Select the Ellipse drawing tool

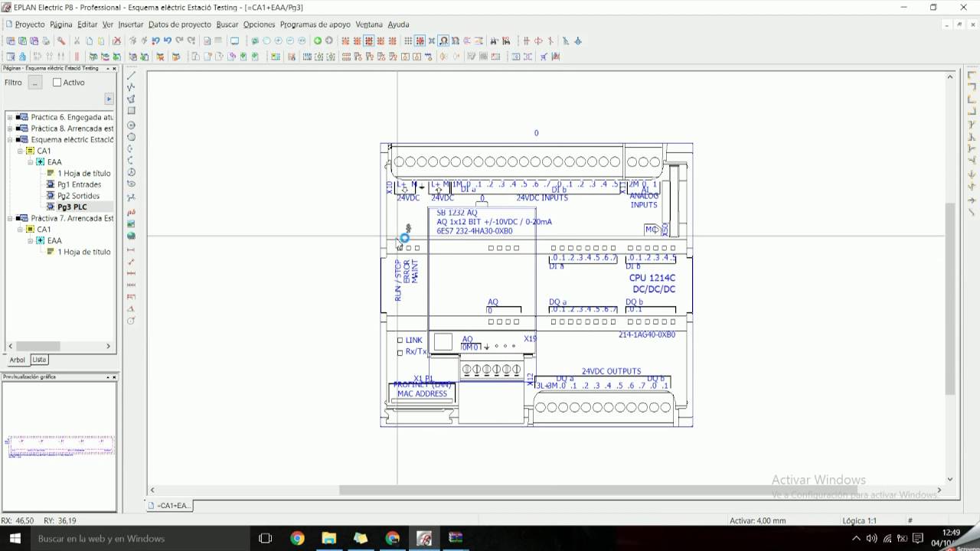[x=131, y=184]
